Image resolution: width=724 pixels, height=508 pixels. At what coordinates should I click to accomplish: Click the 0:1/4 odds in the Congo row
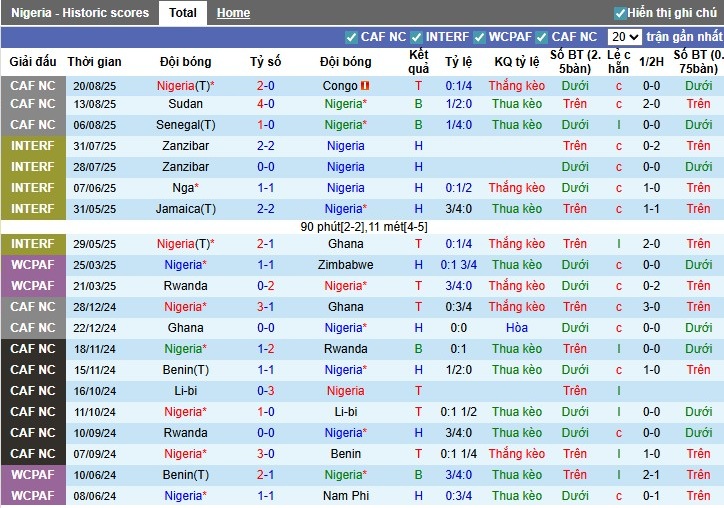pyautogui.click(x=459, y=86)
